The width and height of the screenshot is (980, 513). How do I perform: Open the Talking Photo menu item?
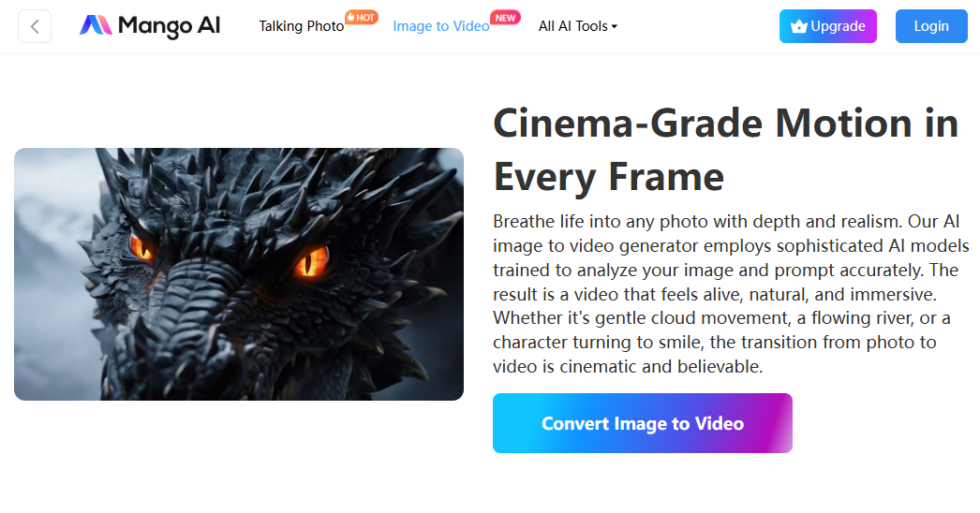pyautogui.click(x=302, y=26)
